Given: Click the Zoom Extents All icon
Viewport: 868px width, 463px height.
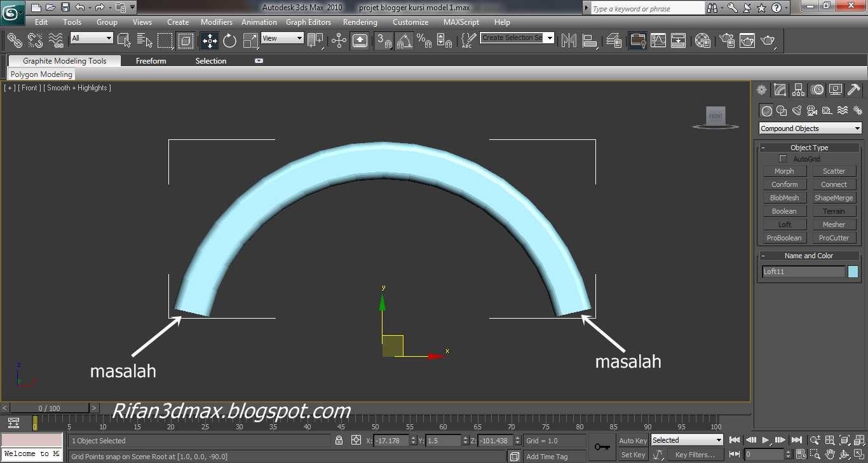Looking at the screenshot, I should tap(858, 441).
